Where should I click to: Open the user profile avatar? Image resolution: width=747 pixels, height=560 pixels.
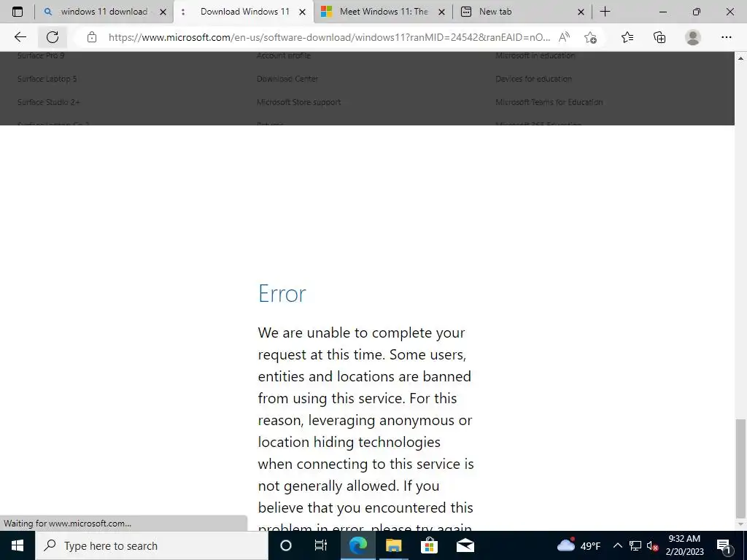tap(693, 37)
